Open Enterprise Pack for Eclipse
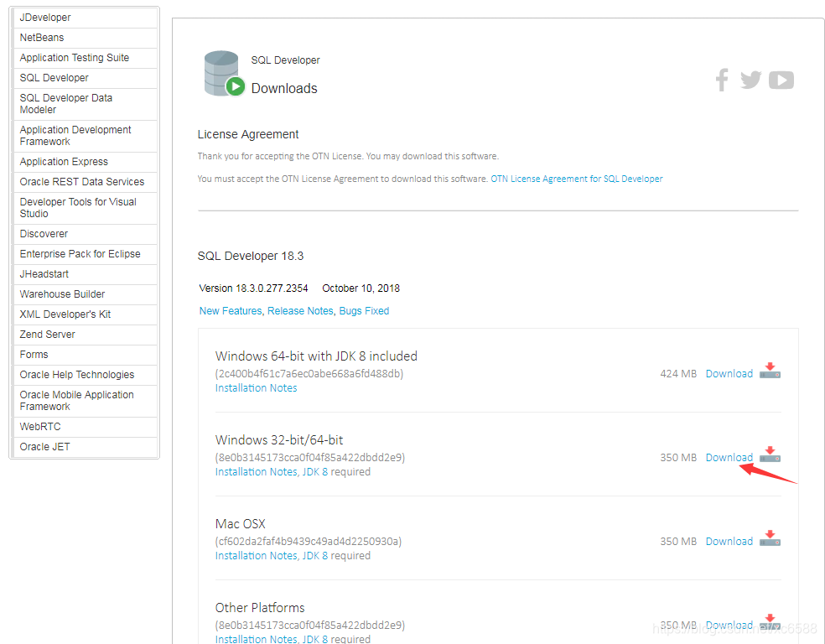 [86, 253]
